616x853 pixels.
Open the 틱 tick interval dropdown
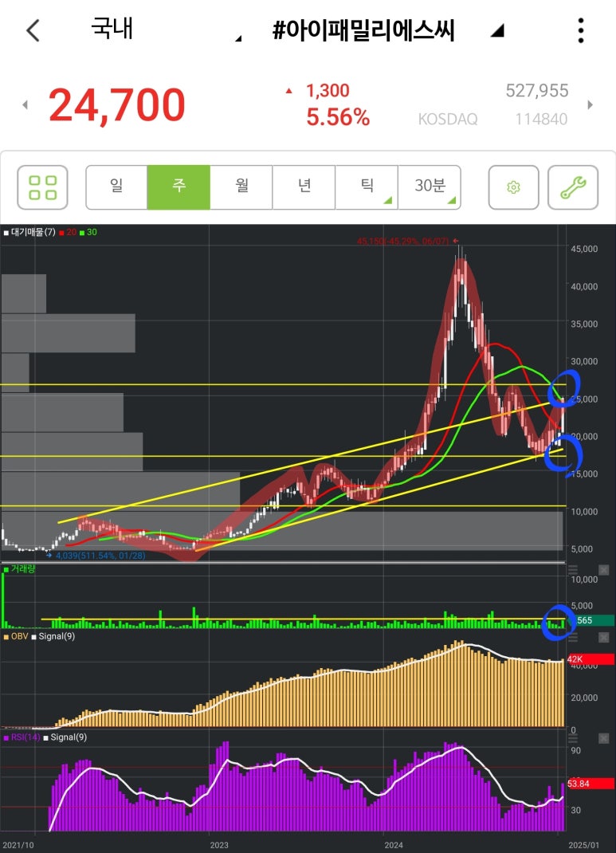pyautogui.click(x=367, y=187)
